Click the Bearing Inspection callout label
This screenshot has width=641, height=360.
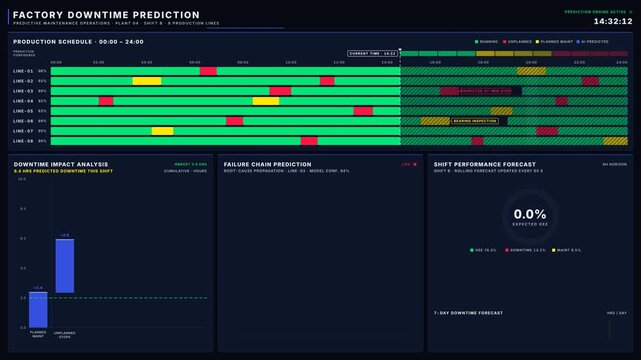(475, 121)
